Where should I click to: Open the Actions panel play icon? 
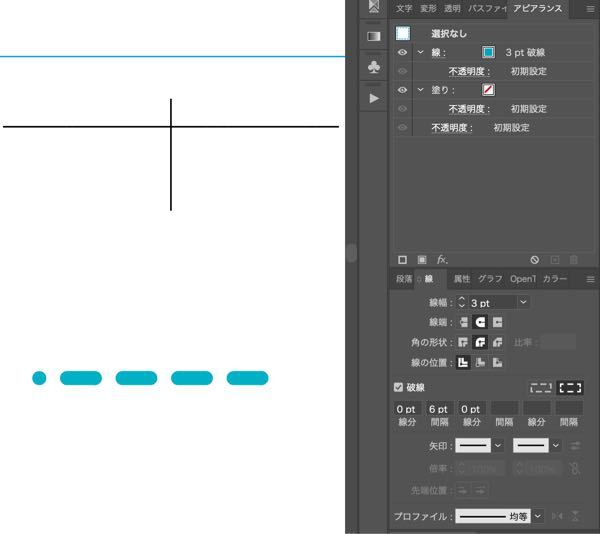click(x=374, y=98)
